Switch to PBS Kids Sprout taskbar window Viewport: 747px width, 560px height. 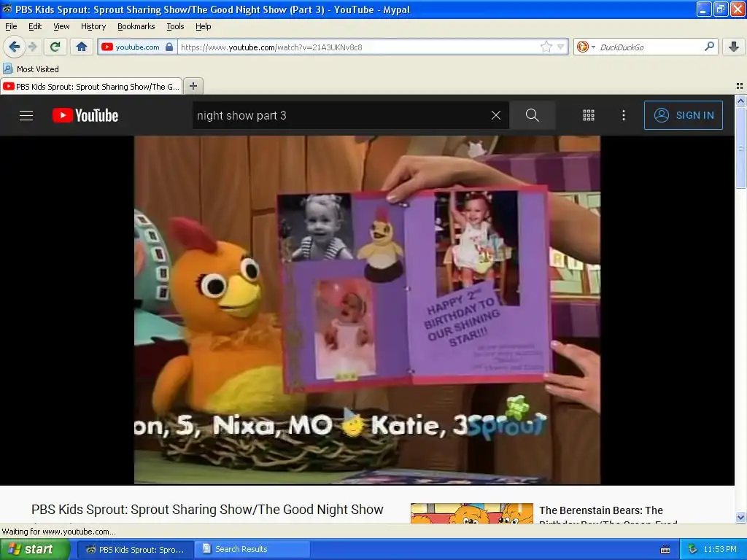point(135,549)
